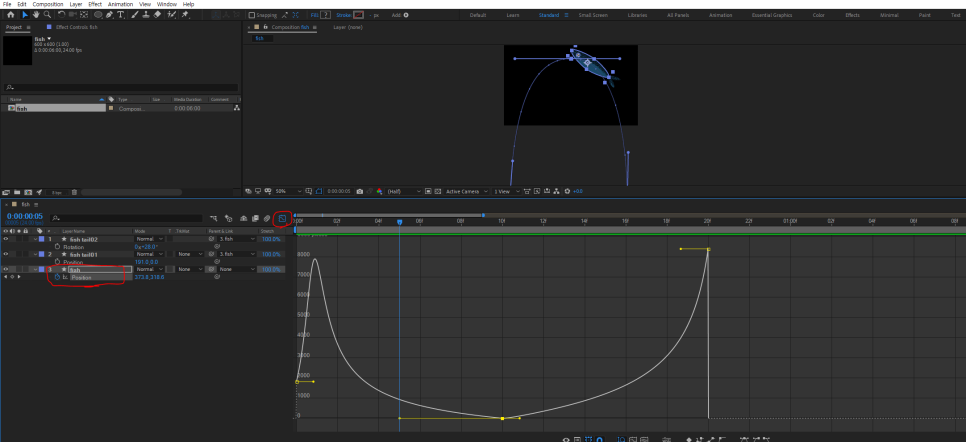Toggle Rotation stopwatch on fish tail02
The height and width of the screenshot is (442, 966).
click(x=58, y=246)
